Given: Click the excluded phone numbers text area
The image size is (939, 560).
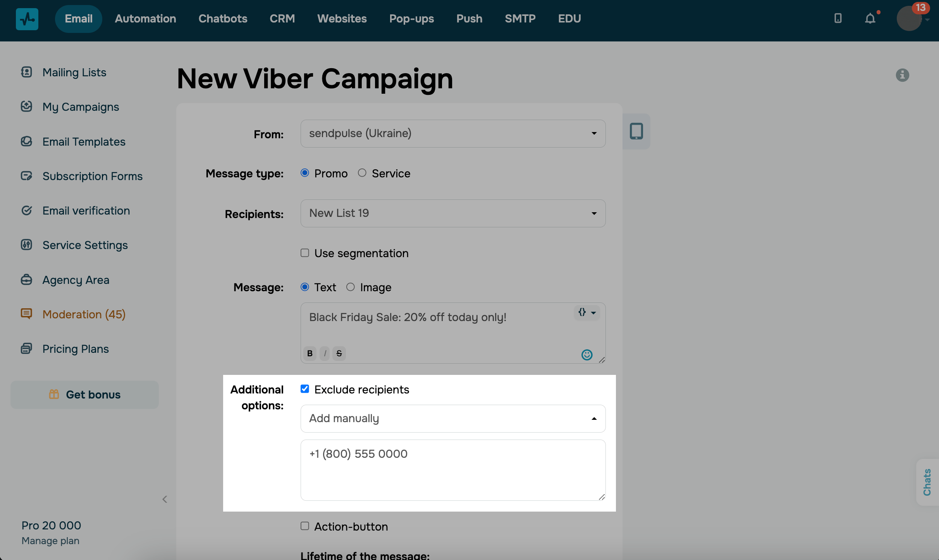Looking at the screenshot, I should (x=452, y=470).
